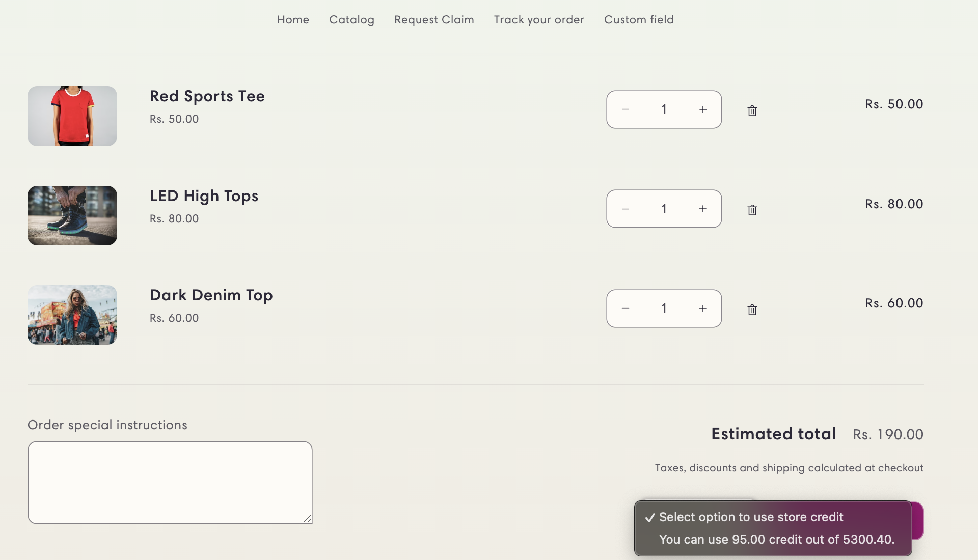Decrease Red Sports Tee quantity with minus

(x=626, y=109)
